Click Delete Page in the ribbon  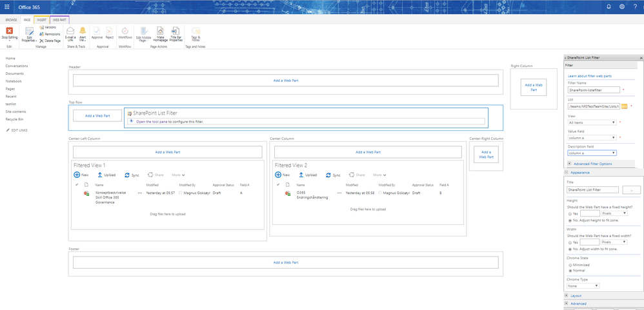tap(50, 41)
